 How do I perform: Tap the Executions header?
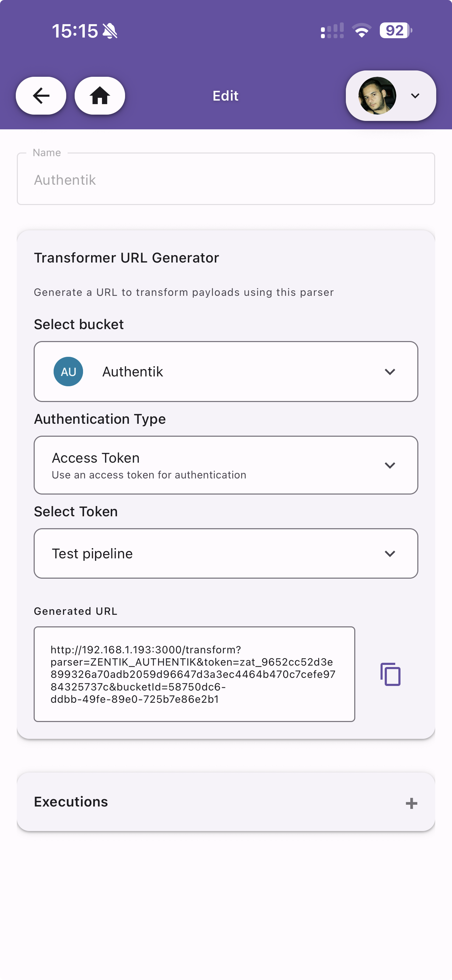[x=71, y=802]
